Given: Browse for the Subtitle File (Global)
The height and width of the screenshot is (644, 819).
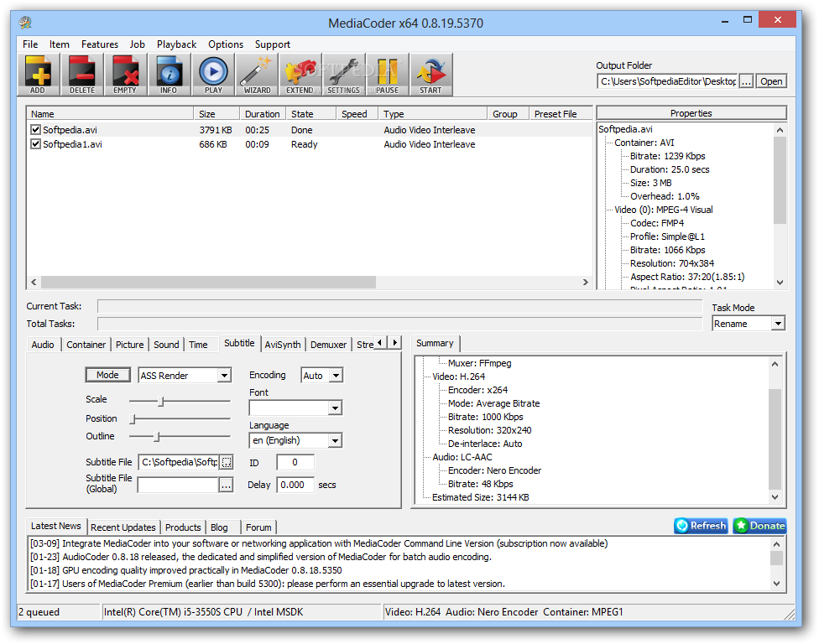Looking at the screenshot, I should (x=226, y=486).
